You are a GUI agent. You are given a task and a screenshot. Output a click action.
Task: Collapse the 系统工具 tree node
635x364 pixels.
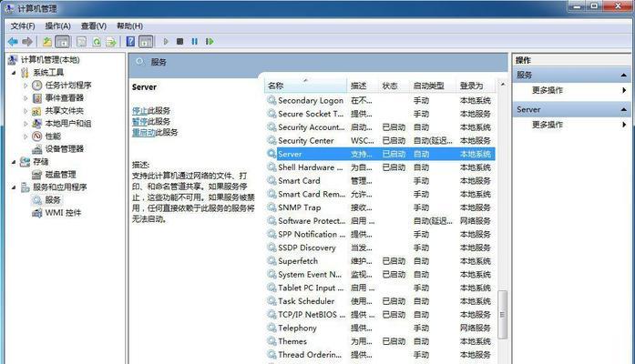point(14,72)
